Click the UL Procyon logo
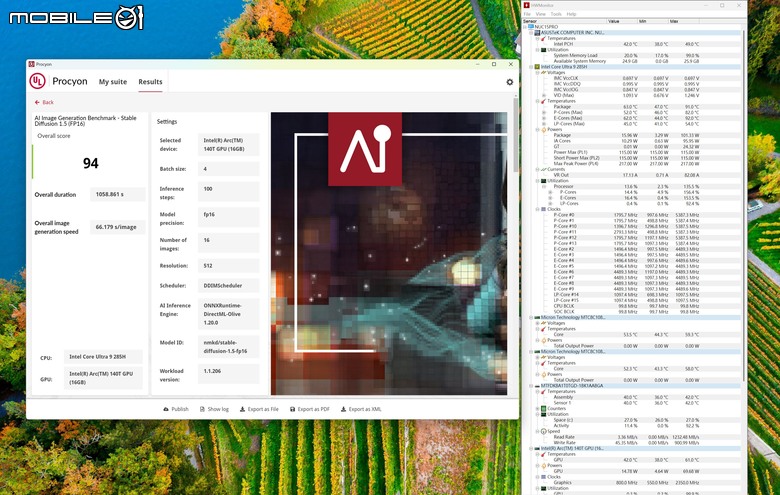The width and height of the screenshot is (780, 495). (37, 81)
